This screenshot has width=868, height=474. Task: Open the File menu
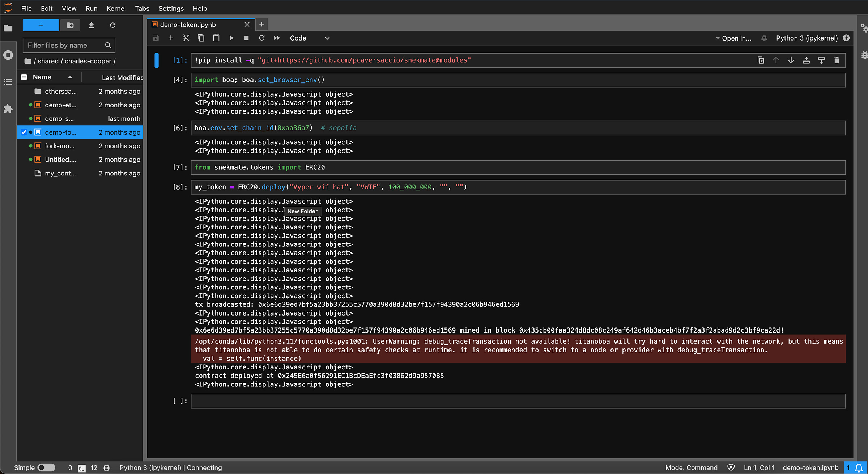point(26,8)
